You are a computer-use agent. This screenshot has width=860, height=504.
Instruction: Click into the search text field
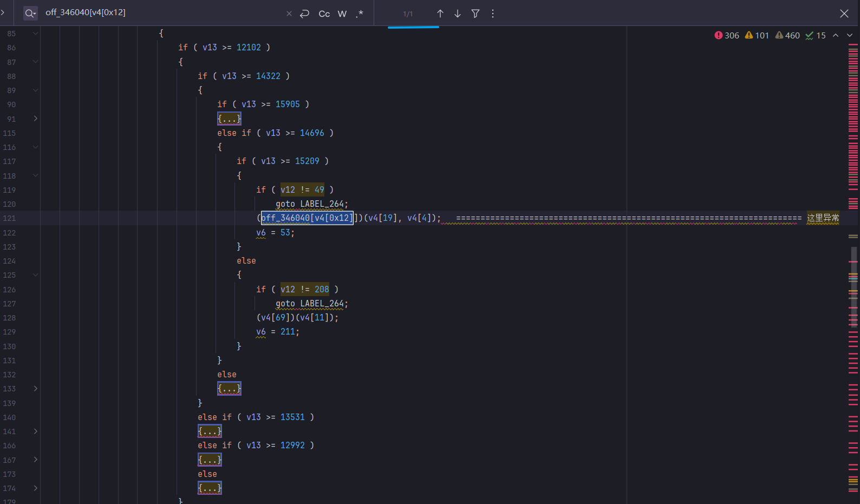click(162, 12)
